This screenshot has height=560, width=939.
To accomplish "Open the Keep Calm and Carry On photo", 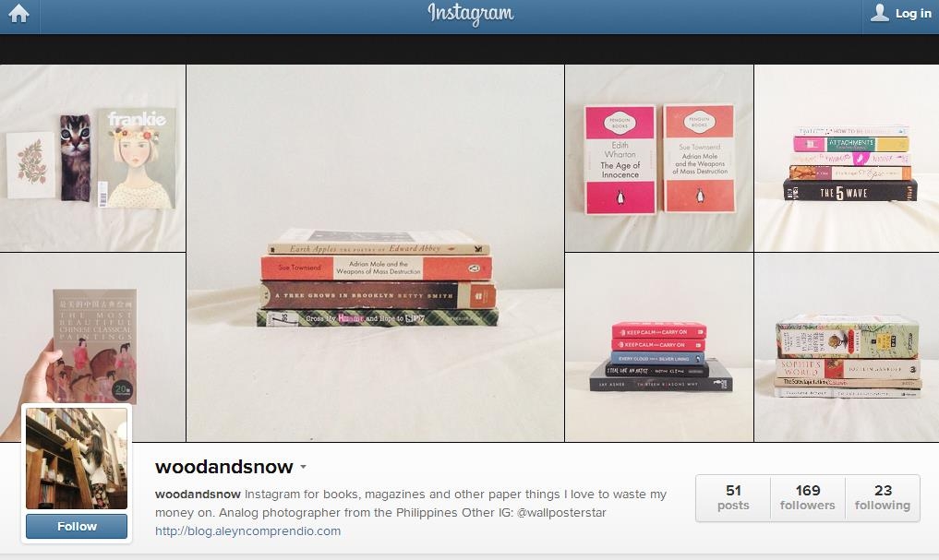I will (x=659, y=347).
